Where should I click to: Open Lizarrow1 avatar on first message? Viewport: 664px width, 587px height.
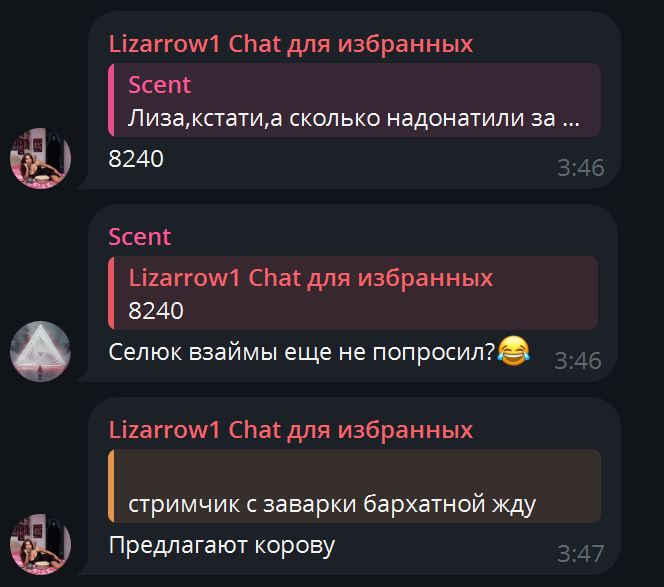click(40, 158)
